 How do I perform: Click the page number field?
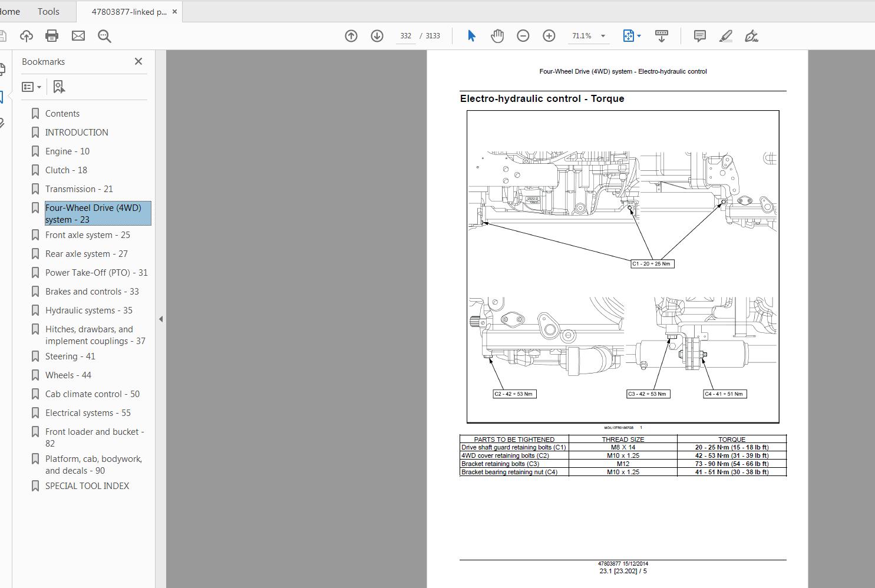(x=405, y=36)
